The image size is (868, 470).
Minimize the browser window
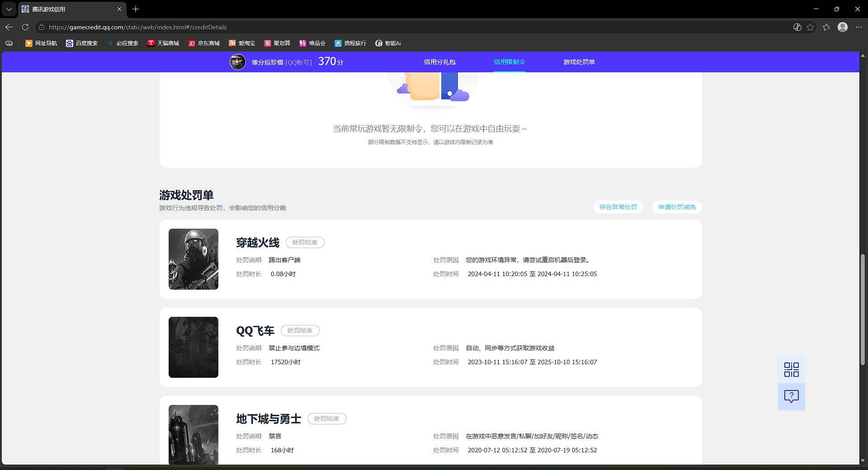coord(816,9)
